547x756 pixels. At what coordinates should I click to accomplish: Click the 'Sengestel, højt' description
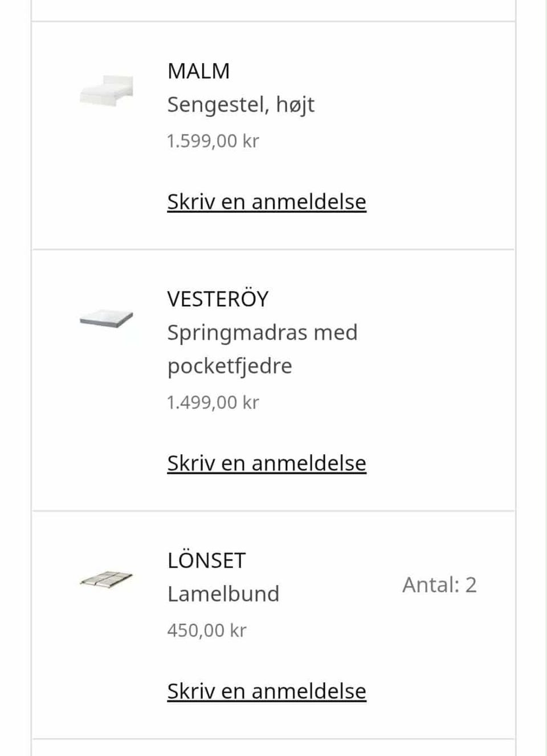(240, 105)
